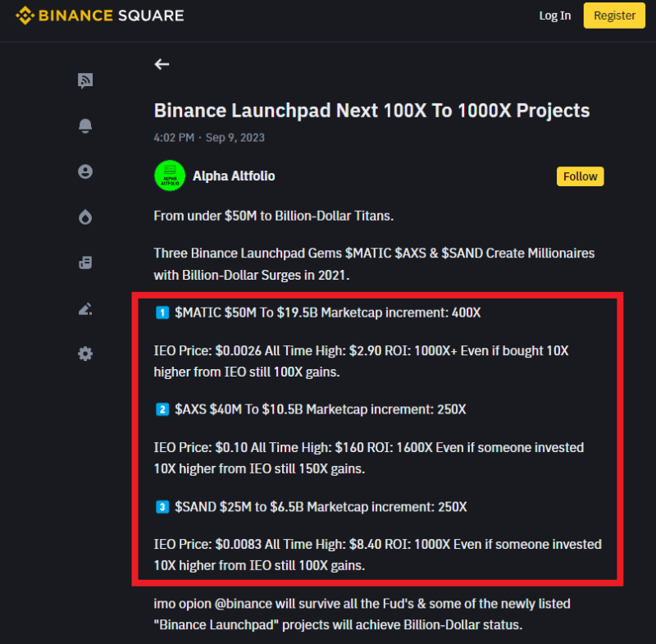Click the $MATIC tag in the intro paragraph
The height and width of the screenshot is (644, 656).
coord(368,253)
